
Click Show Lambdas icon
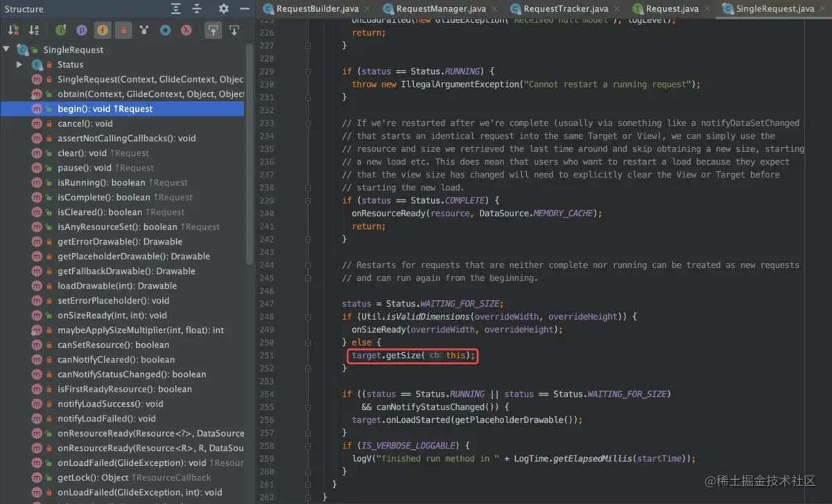(186, 31)
